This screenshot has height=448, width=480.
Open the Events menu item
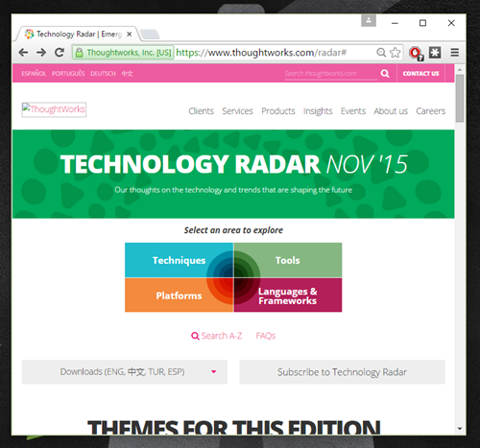point(353,111)
